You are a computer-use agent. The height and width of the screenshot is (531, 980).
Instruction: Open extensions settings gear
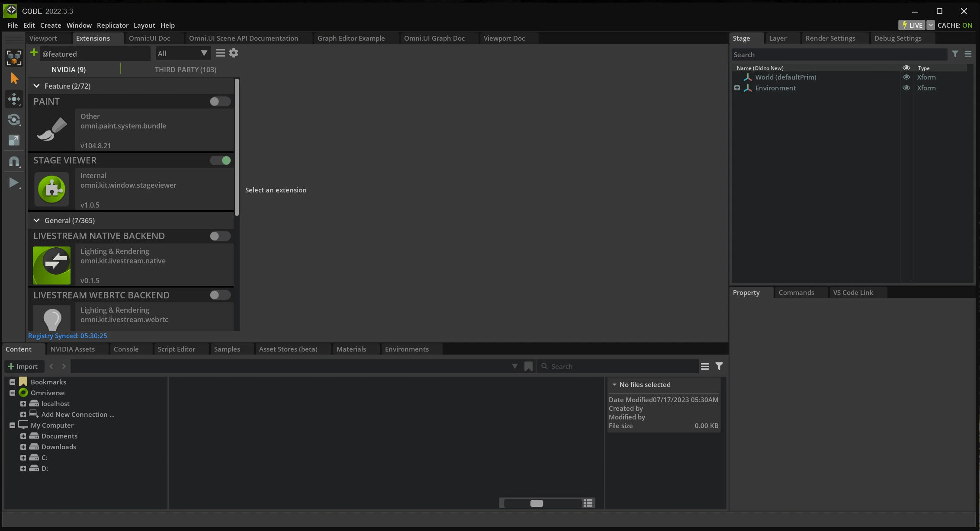(x=234, y=53)
